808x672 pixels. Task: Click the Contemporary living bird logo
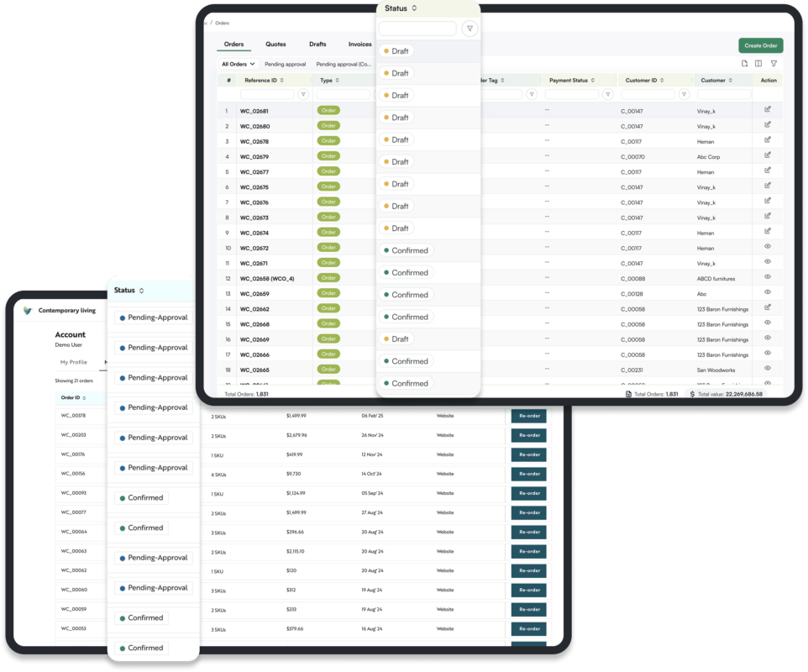pos(28,310)
